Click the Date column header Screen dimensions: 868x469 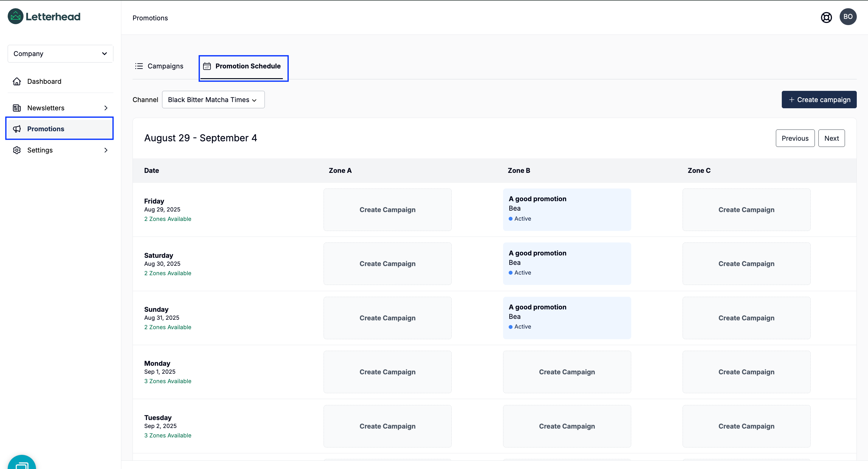coord(152,171)
